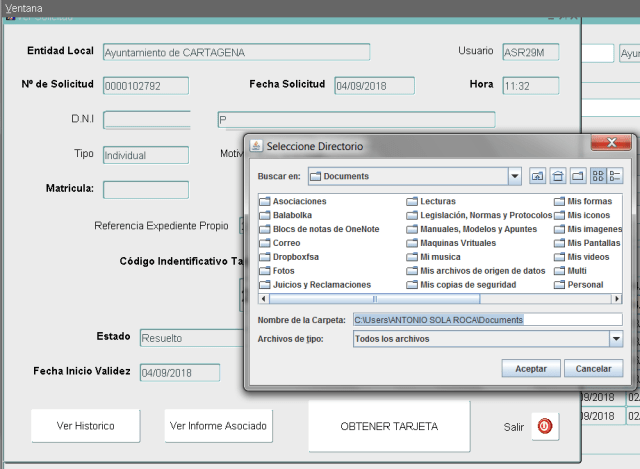Jump to the Home folder icon
Screen dimensions: 640x469
(x=558, y=176)
